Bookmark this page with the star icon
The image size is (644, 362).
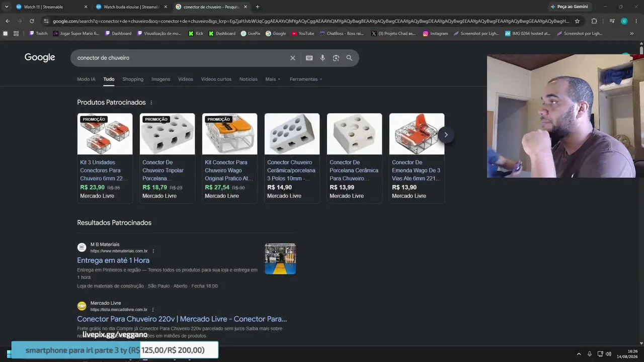click(x=577, y=21)
